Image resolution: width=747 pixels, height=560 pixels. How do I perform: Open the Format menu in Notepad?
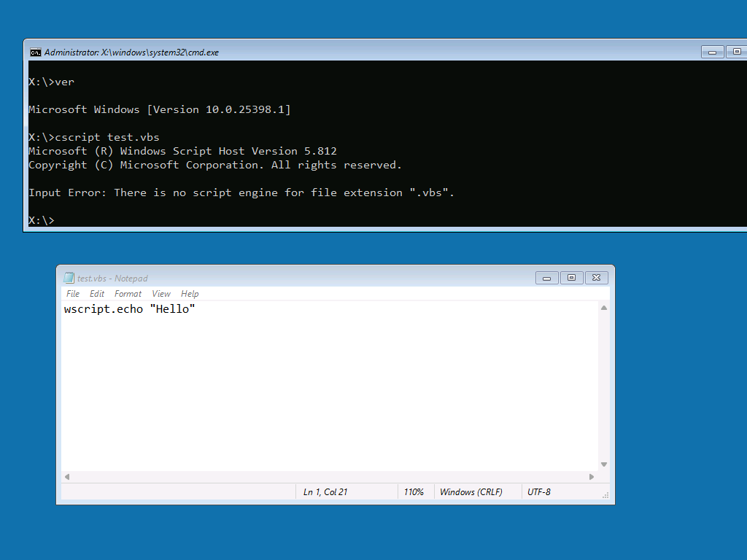tap(128, 294)
